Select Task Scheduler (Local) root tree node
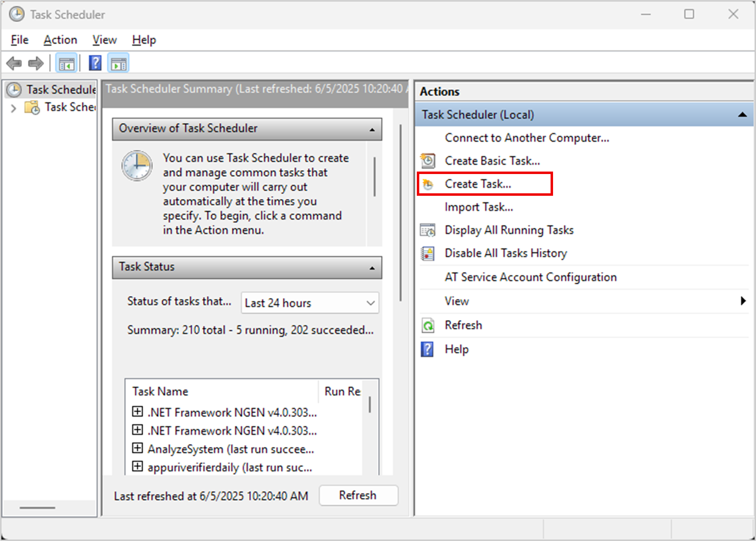This screenshot has width=756, height=541. click(51, 90)
